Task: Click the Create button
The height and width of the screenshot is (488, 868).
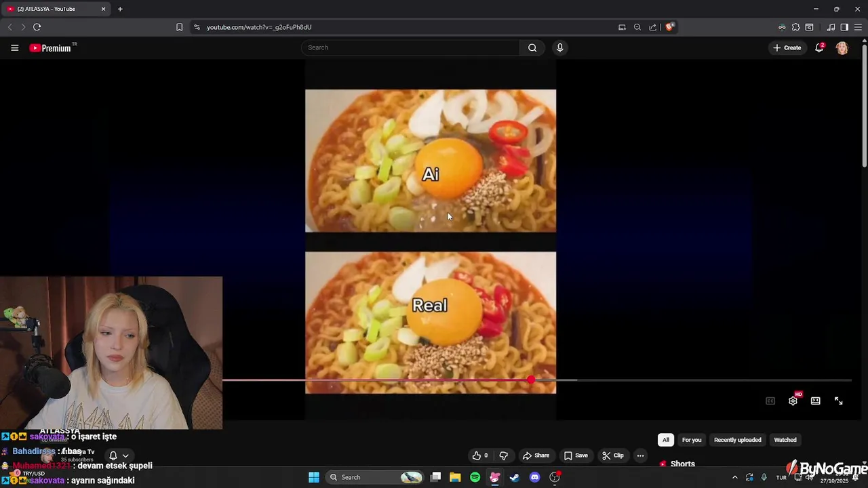Action: 787,47
